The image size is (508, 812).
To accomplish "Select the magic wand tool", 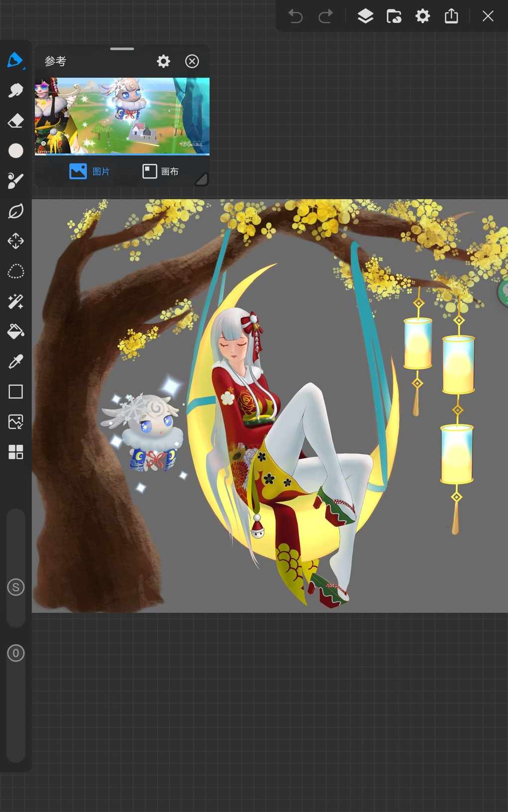I will [x=15, y=302].
